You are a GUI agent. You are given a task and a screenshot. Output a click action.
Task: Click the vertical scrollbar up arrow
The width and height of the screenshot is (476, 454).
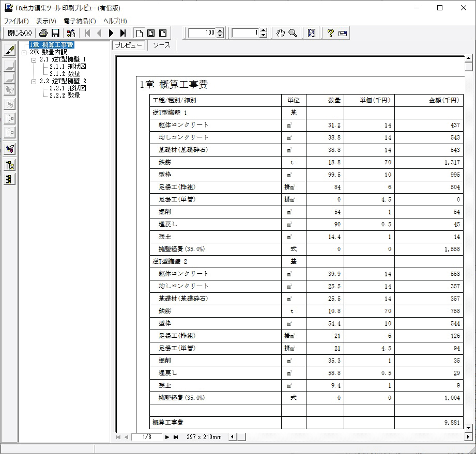[468, 58]
